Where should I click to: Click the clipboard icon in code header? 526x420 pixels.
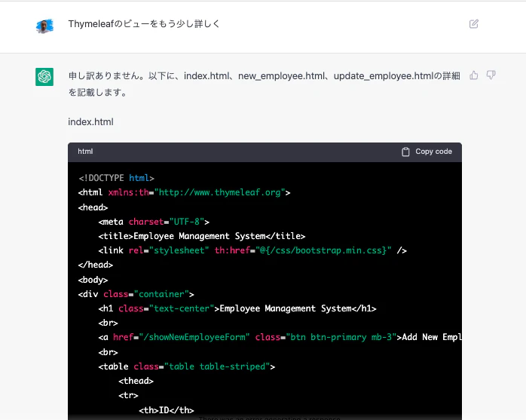click(405, 152)
